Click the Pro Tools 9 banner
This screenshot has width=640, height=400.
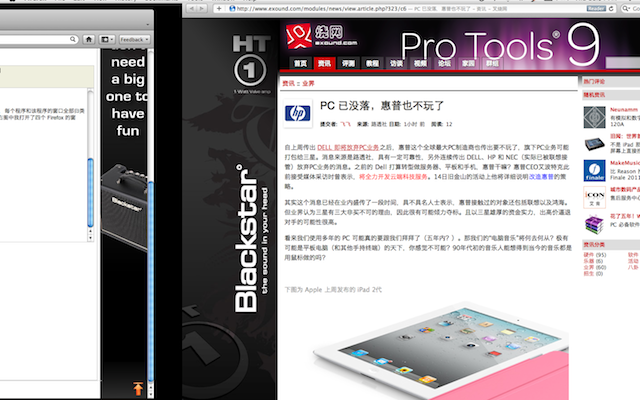(x=500, y=44)
